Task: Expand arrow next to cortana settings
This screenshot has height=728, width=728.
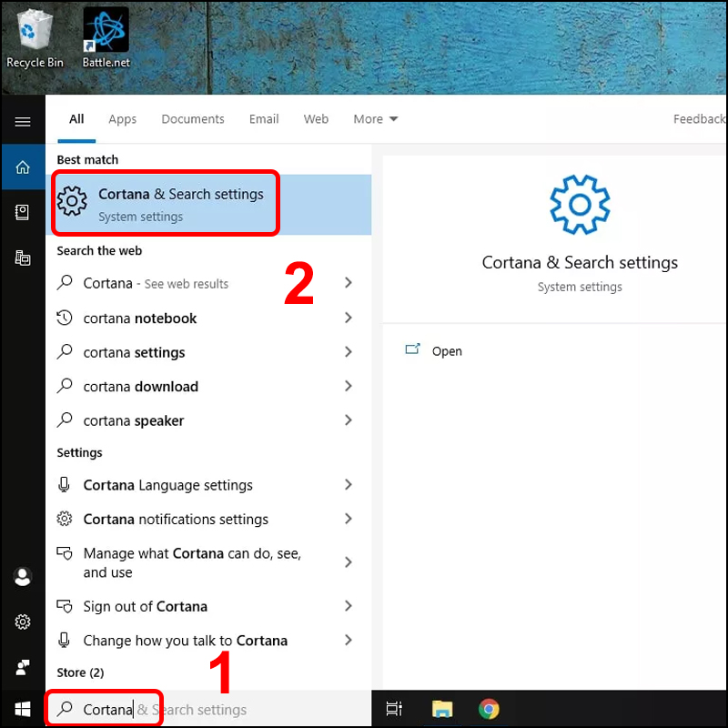Action: (349, 352)
